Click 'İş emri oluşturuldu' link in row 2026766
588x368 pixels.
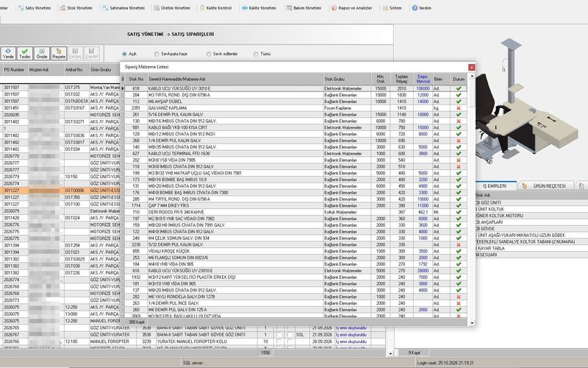click(351, 342)
